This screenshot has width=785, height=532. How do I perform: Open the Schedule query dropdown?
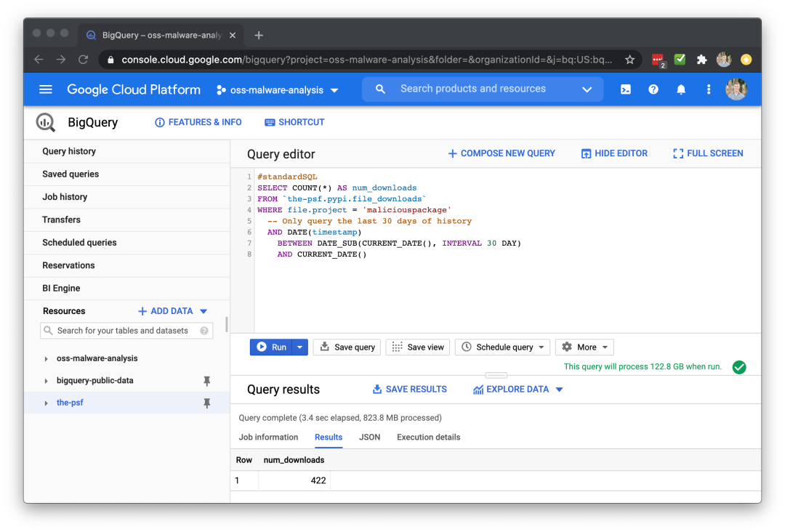click(x=503, y=347)
